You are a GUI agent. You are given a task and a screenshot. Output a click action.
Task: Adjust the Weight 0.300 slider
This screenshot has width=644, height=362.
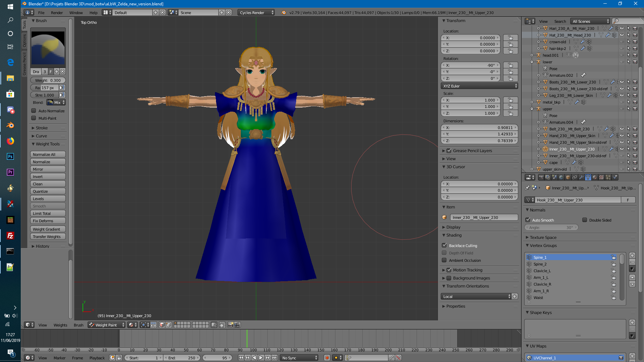tap(48, 80)
